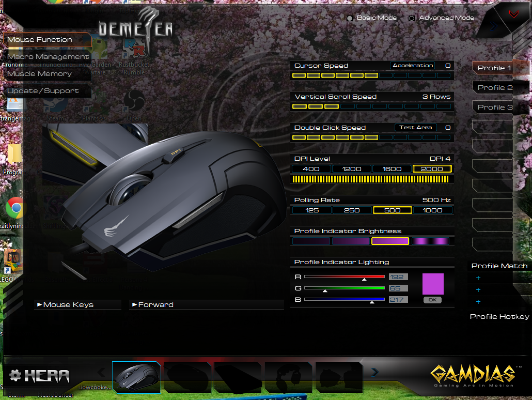Set polling rate to 250
This screenshot has height=400, width=532.
tap(352, 210)
